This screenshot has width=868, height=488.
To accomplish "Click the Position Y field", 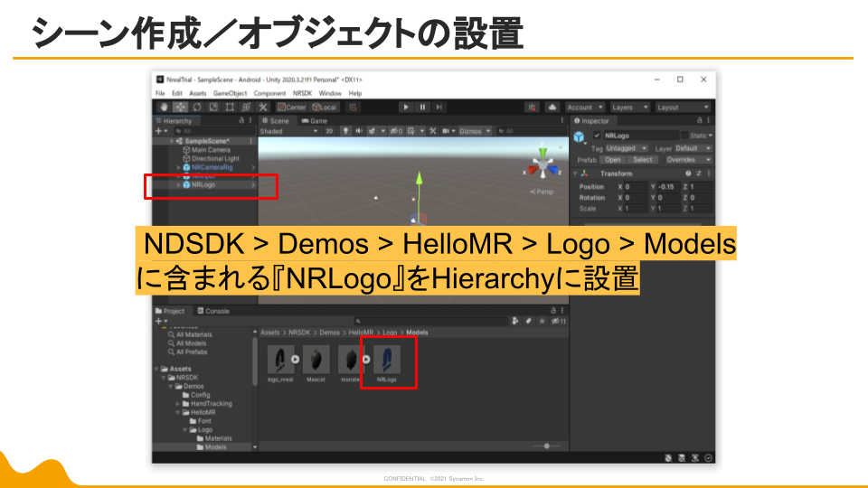I will (669, 187).
